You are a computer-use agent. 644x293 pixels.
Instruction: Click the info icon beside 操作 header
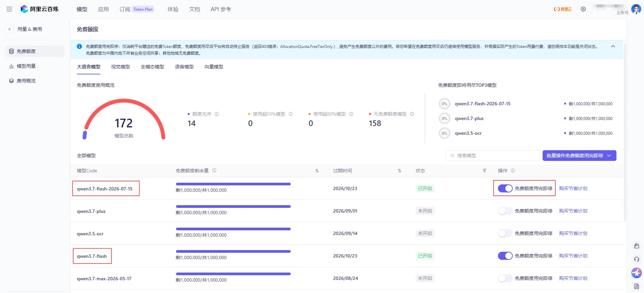pos(513,171)
